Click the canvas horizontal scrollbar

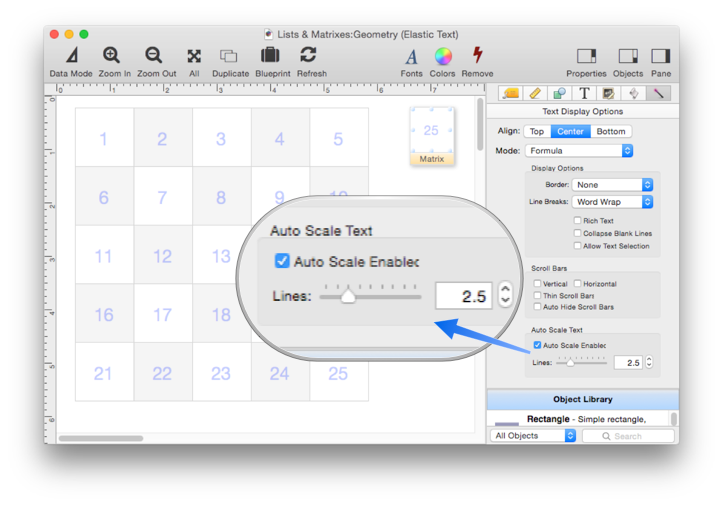pos(101,438)
